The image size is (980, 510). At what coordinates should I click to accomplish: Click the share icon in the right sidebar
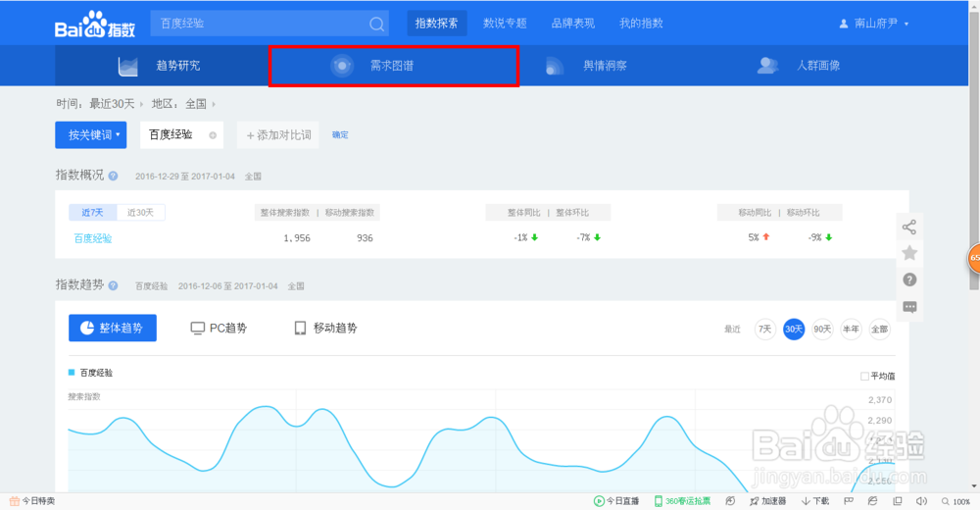tap(909, 227)
